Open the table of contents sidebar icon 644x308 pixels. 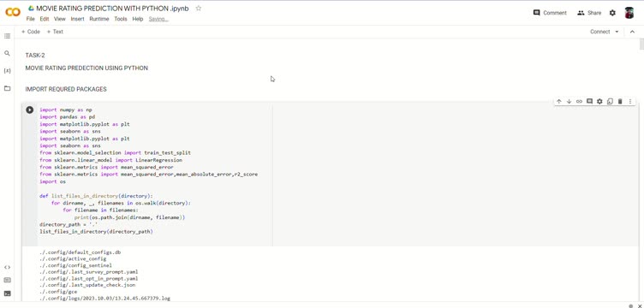tap(7, 36)
